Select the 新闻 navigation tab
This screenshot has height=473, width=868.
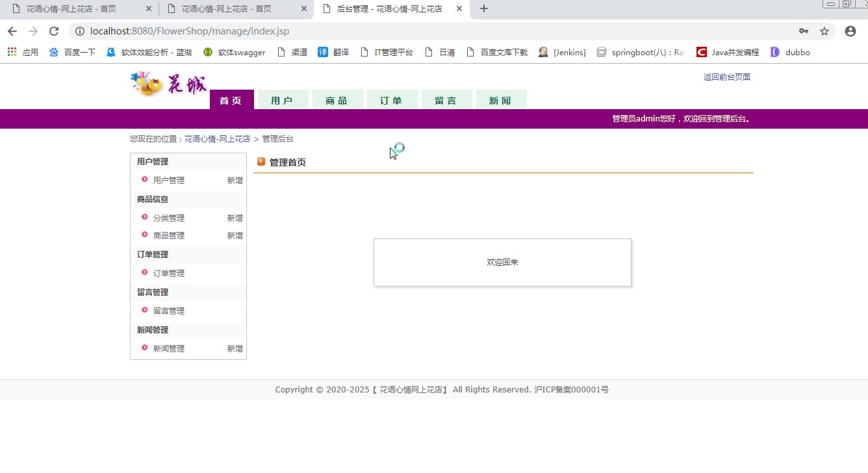[x=500, y=100]
